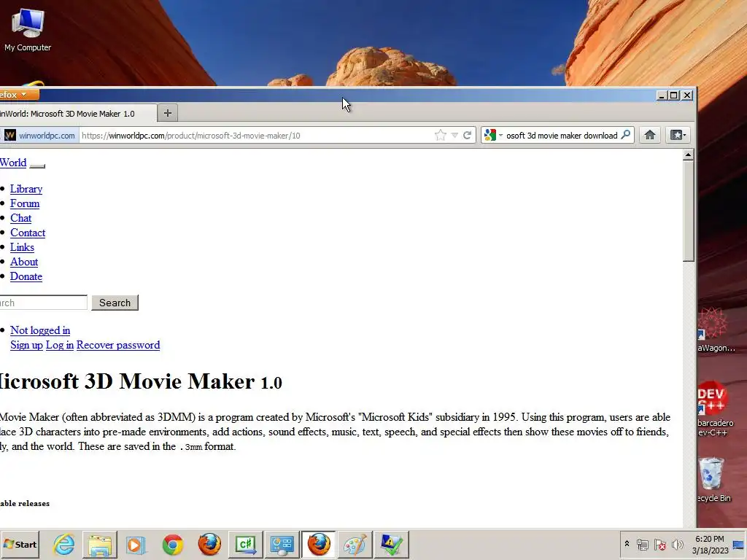The height and width of the screenshot is (560, 747).
Task: Open the Links link
Action: 23,247
